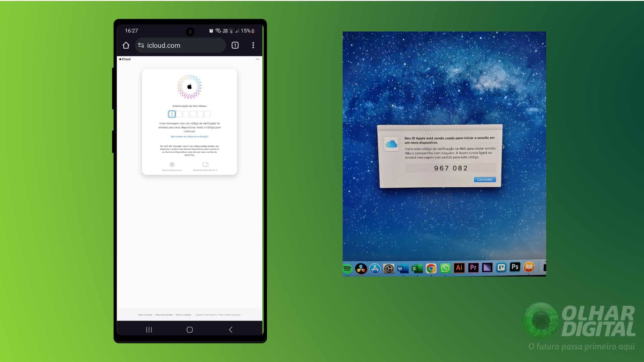
Task: Launch Adobe Premiere Pro from the dock
Action: 473,267
